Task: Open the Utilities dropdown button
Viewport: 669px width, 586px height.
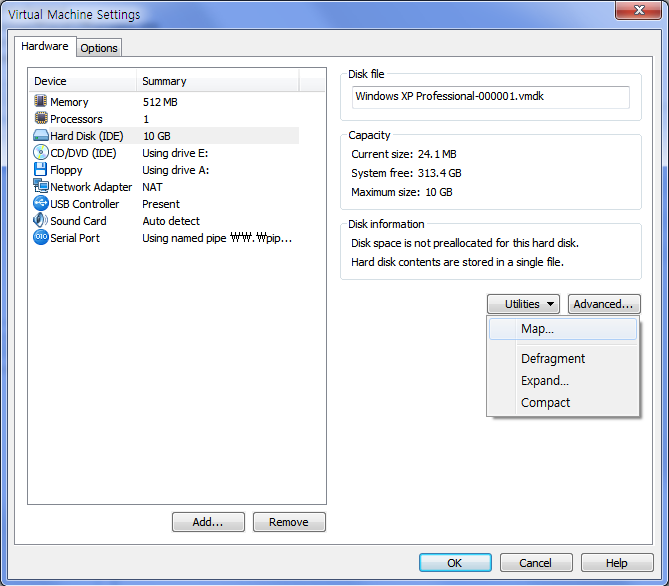Action: pyautogui.click(x=523, y=304)
